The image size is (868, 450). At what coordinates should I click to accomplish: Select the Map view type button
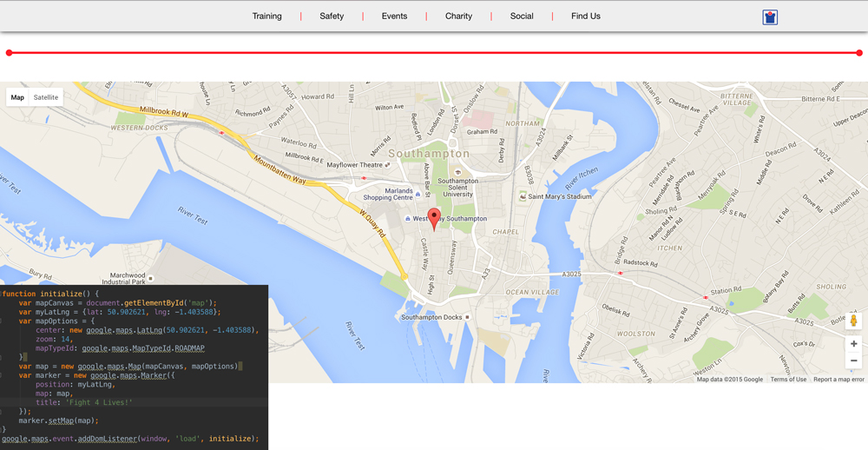tap(17, 97)
